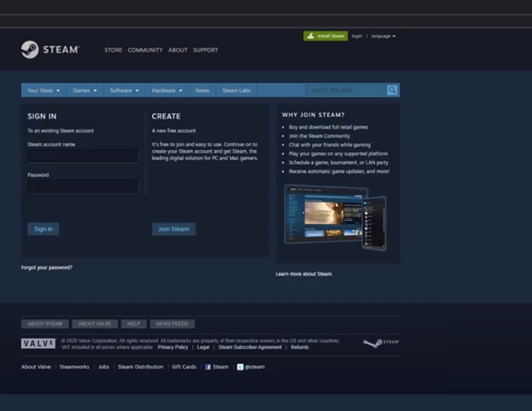This screenshot has height=411, width=532.
Task: Open the Jobs footer link
Action: tap(103, 367)
